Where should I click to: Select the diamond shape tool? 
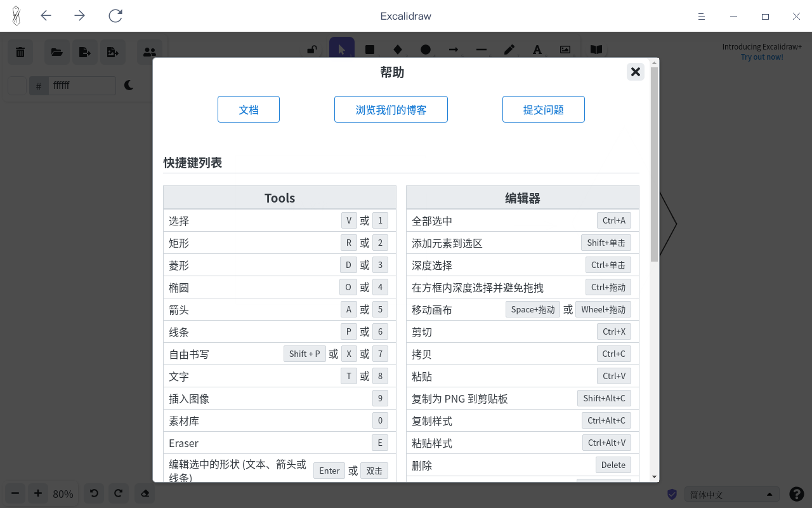pyautogui.click(x=398, y=50)
